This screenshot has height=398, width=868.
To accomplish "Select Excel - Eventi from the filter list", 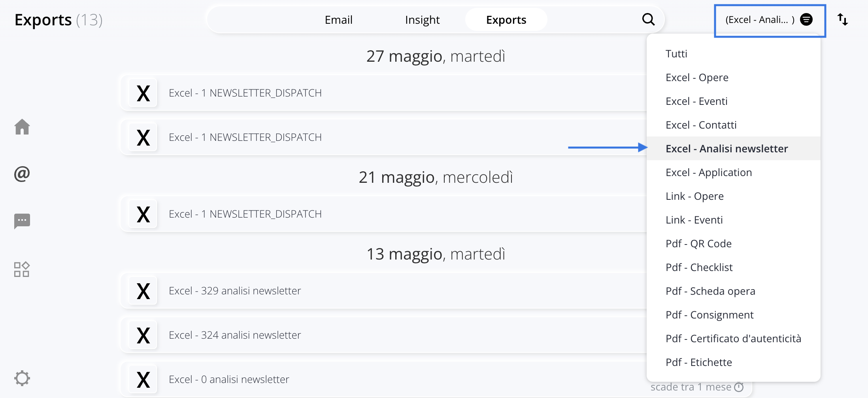I will click(696, 101).
